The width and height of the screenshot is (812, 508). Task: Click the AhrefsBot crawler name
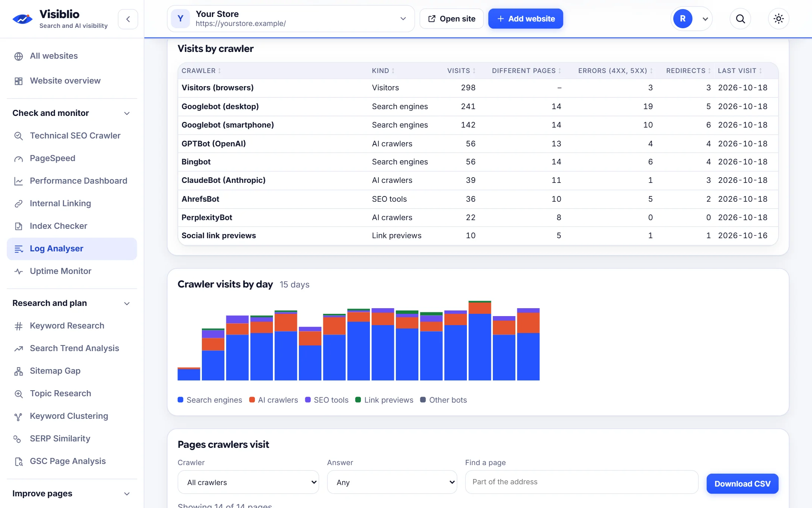[200, 199]
